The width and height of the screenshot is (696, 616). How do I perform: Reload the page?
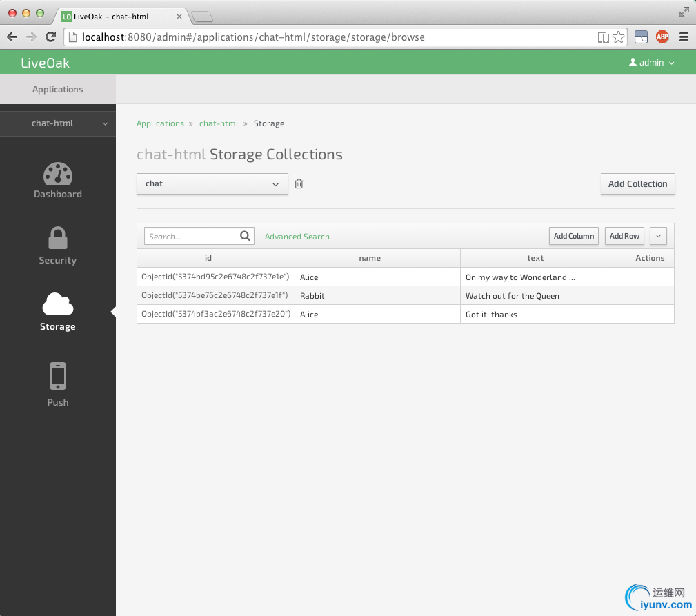pyautogui.click(x=50, y=37)
